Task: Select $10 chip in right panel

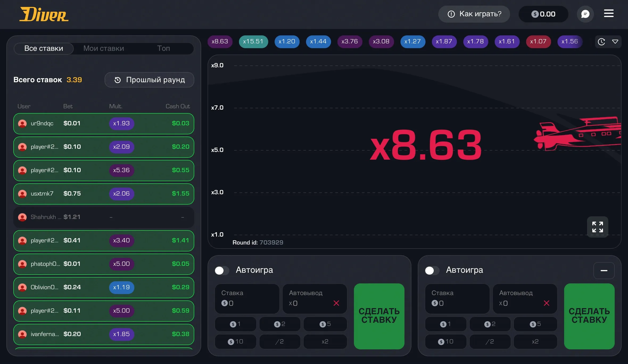Action: [x=446, y=342]
